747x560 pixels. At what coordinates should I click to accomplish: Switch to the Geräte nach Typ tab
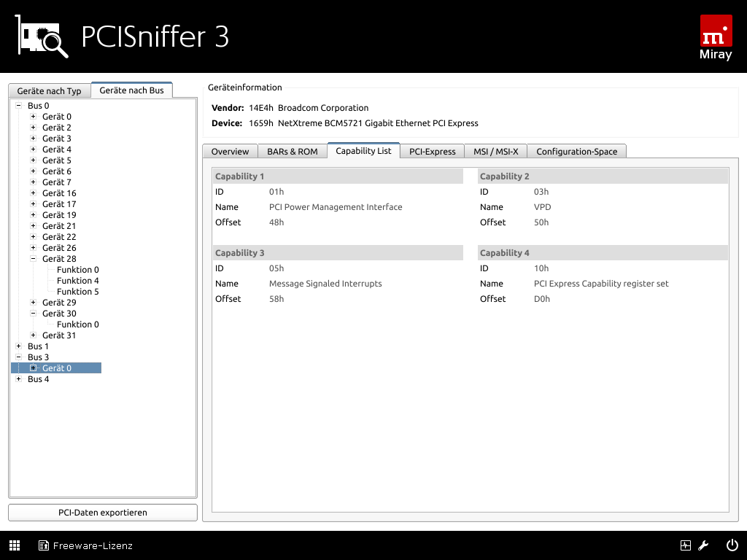click(x=49, y=90)
